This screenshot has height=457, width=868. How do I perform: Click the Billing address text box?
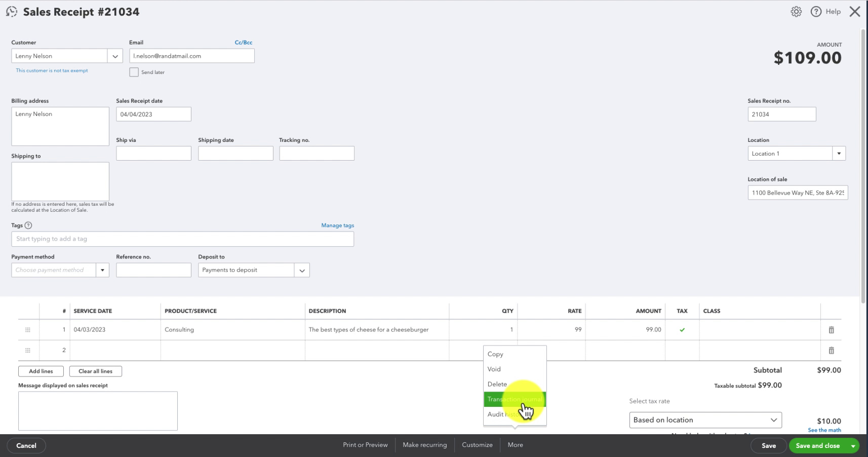(60, 127)
